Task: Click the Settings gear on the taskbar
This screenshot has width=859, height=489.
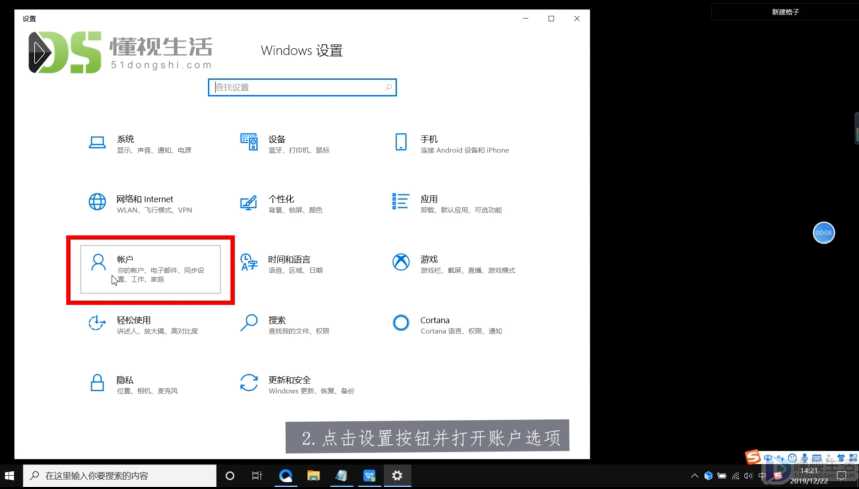Action: coord(397,476)
